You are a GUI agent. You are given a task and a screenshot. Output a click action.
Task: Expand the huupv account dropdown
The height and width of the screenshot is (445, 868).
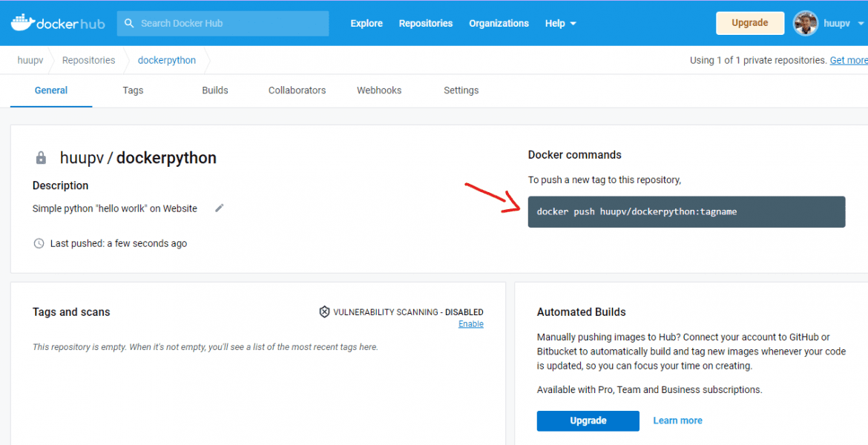click(833, 23)
